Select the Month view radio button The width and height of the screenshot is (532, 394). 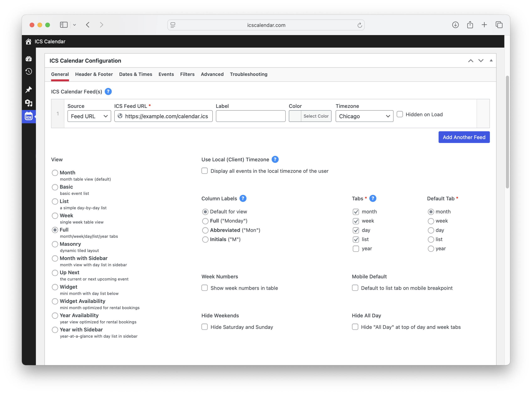coord(55,173)
